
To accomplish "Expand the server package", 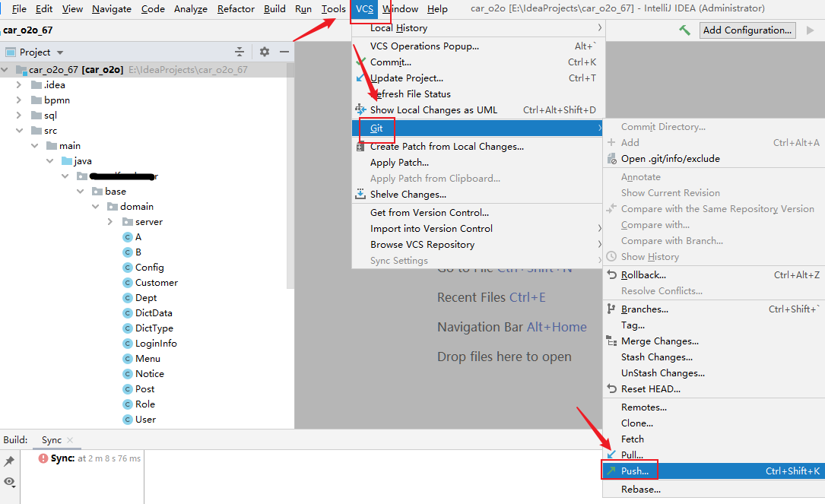I will (x=110, y=221).
